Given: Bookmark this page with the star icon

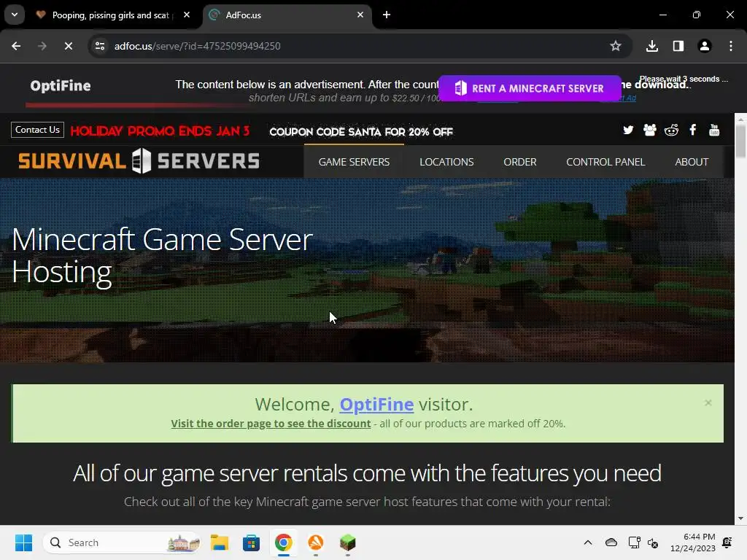Looking at the screenshot, I should pos(616,46).
